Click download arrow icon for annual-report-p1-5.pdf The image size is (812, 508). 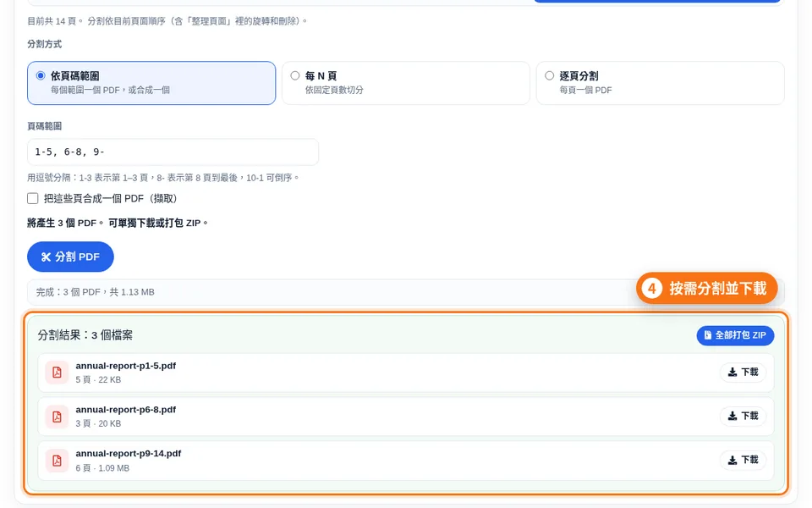(x=732, y=373)
